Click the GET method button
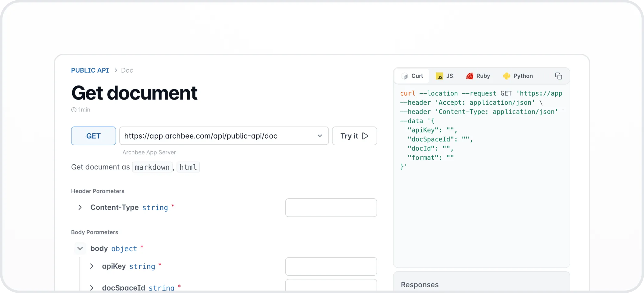This screenshot has width=644, height=293. tap(93, 136)
